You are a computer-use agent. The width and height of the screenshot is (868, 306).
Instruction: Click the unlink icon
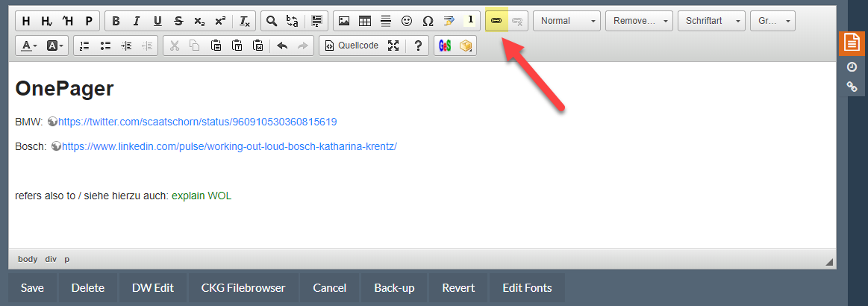(517, 21)
